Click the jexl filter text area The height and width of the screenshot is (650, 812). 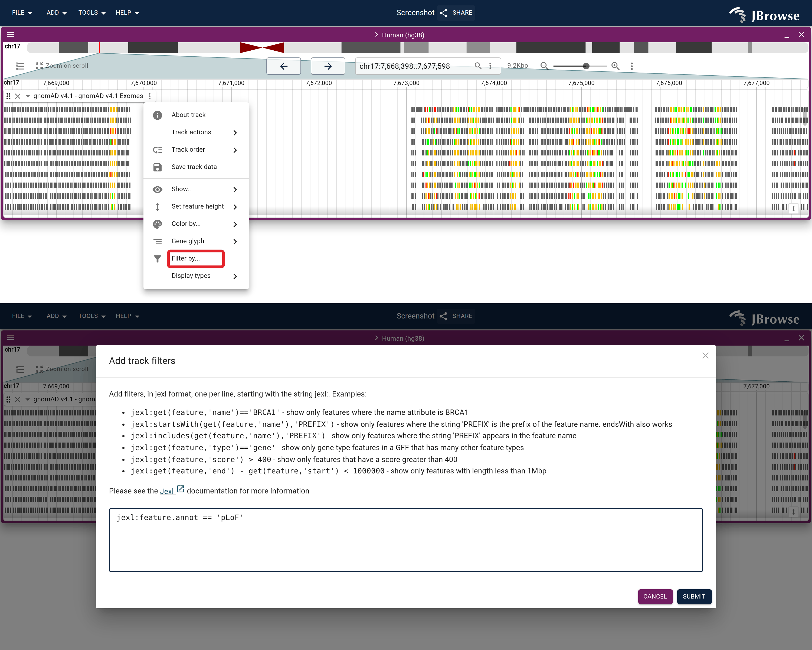point(406,540)
